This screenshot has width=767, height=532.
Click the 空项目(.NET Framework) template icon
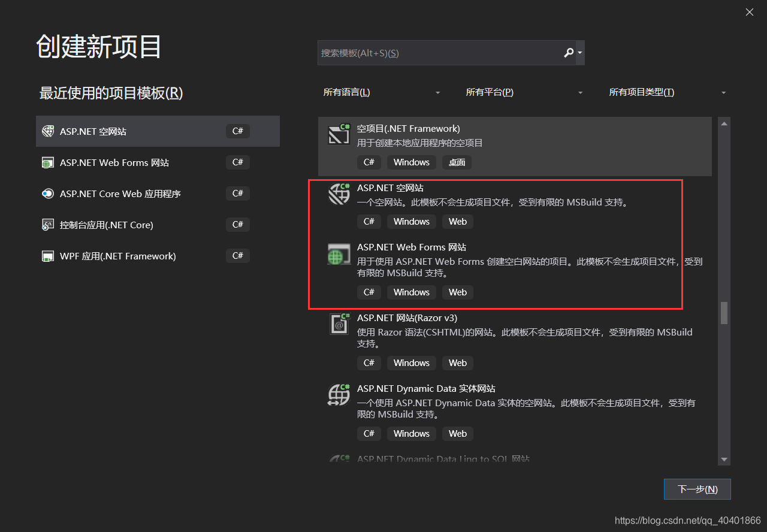(x=339, y=134)
